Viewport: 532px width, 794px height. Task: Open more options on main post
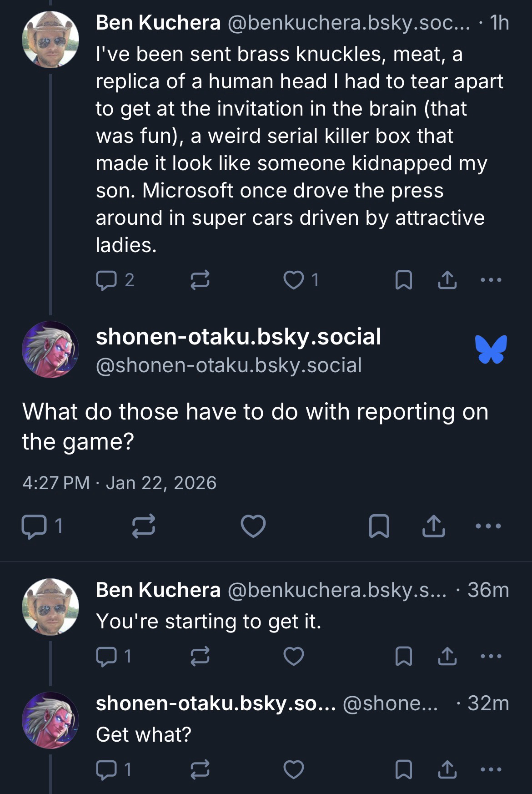(x=487, y=526)
